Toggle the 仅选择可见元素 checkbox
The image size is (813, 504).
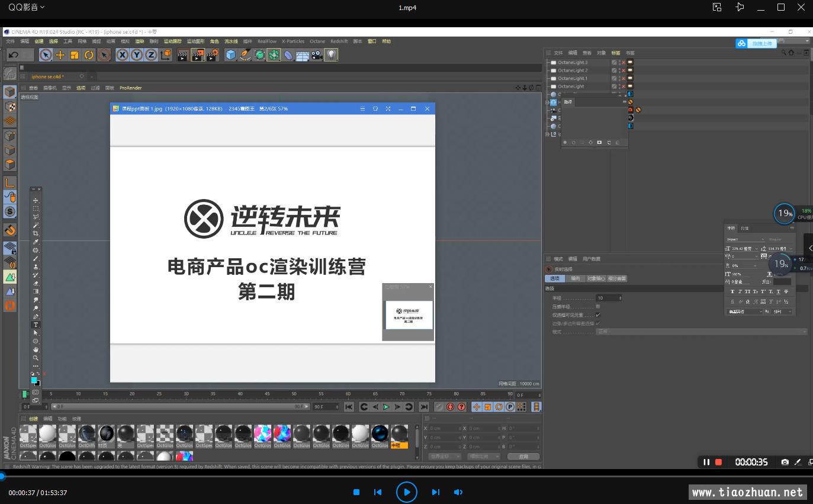(598, 314)
